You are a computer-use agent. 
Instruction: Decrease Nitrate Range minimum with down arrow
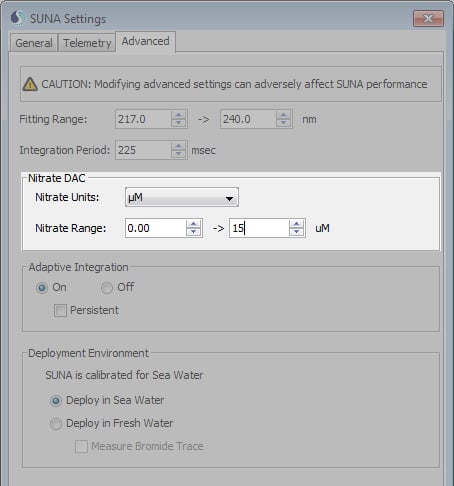[x=194, y=232]
